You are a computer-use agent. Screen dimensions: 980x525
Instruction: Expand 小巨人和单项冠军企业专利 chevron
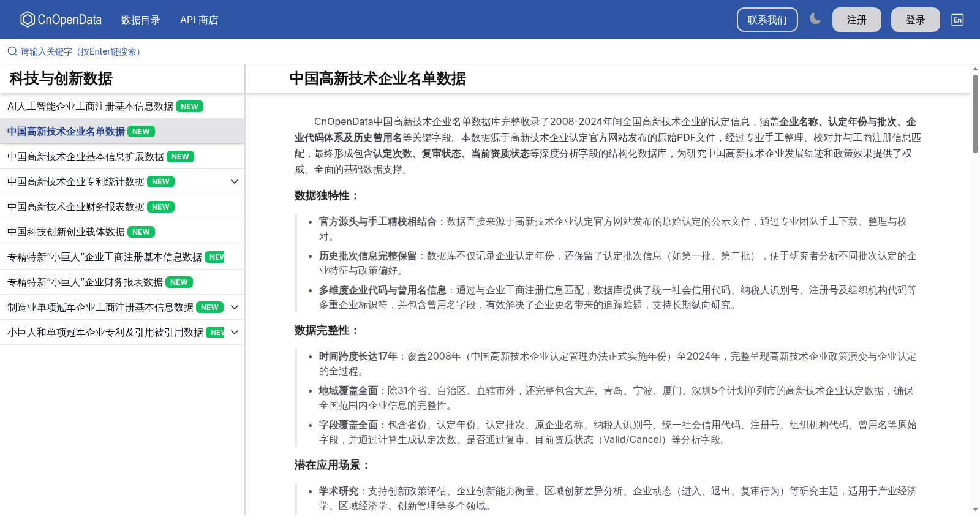point(234,332)
